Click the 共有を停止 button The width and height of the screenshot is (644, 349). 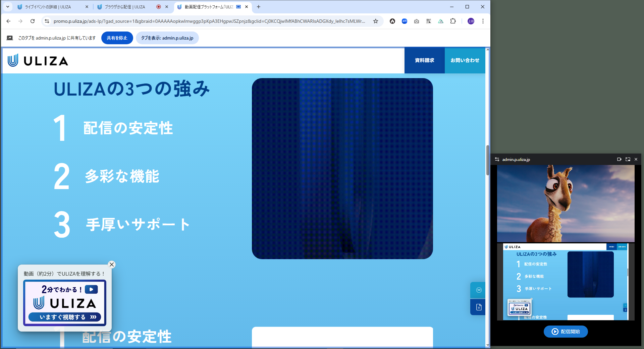(117, 38)
